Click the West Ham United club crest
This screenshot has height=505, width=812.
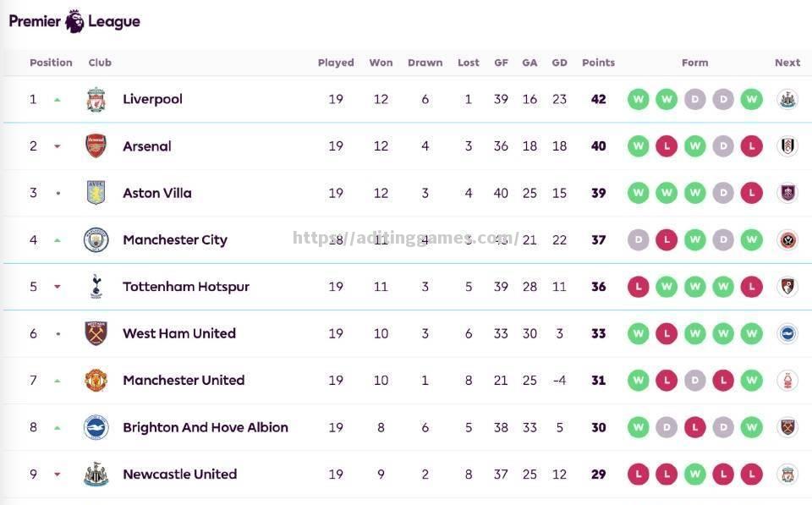pos(96,333)
